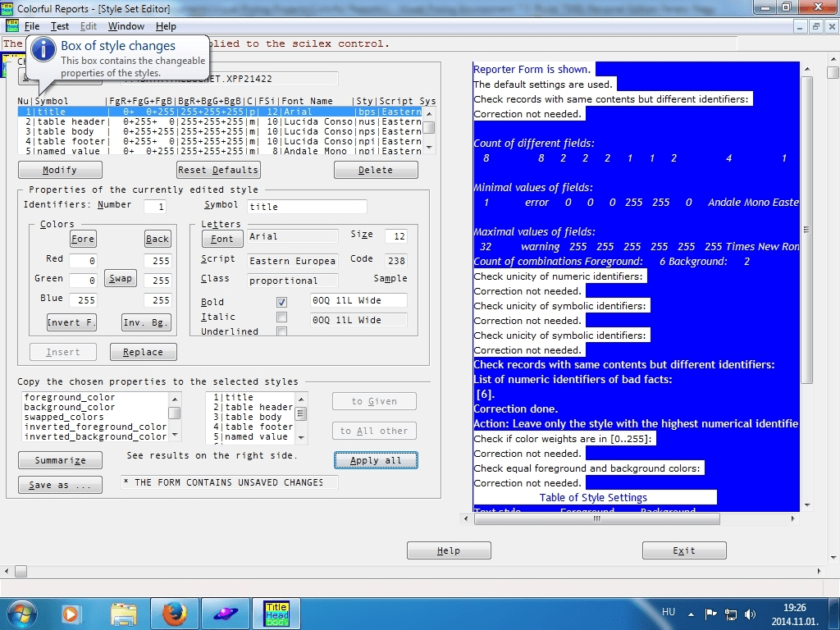
Task: Click the Class field 'proportional'
Action: click(293, 281)
